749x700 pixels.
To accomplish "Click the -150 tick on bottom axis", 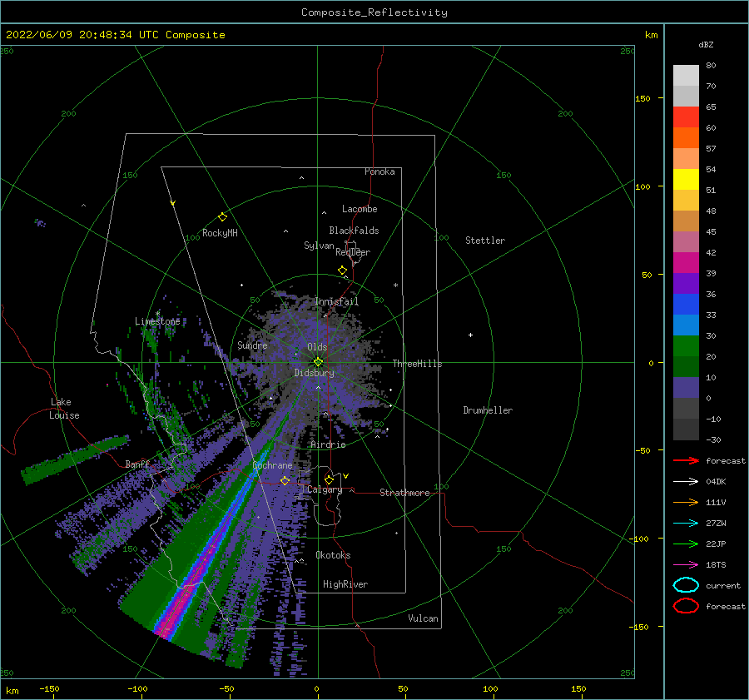I will coord(49,688).
